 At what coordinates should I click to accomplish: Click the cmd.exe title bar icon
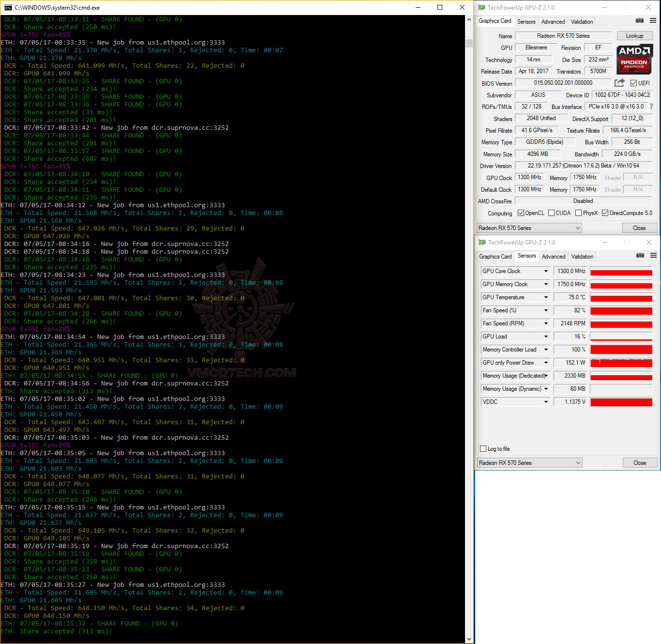tap(8, 7)
